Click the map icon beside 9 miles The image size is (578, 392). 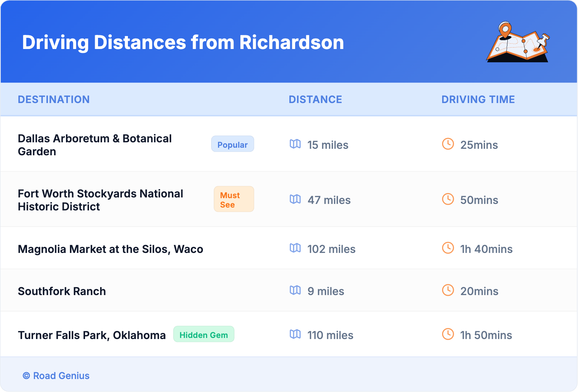click(x=295, y=290)
